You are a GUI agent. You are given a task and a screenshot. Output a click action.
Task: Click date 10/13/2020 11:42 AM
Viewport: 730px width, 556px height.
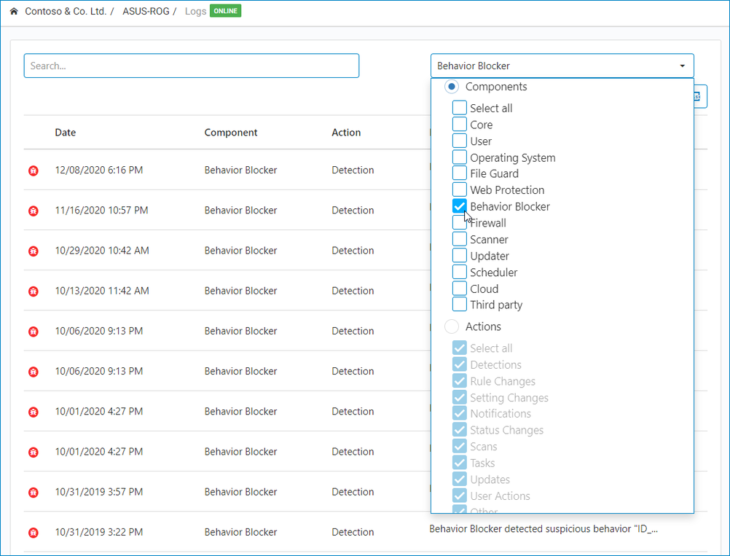click(x=102, y=291)
